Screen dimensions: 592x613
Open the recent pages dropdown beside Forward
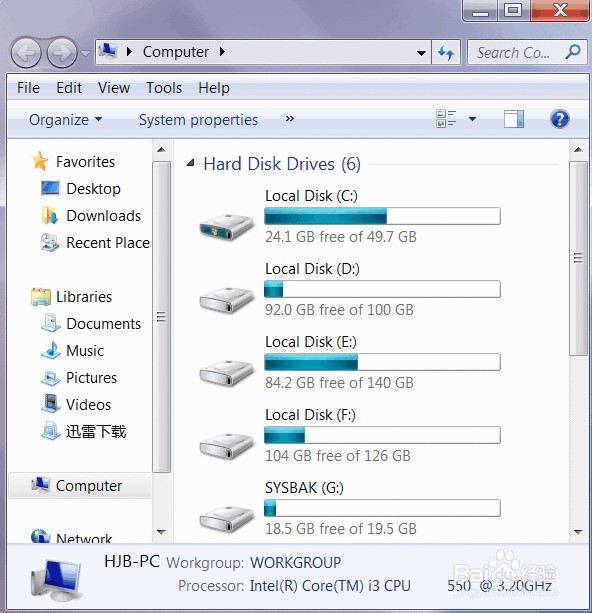click(x=86, y=52)
